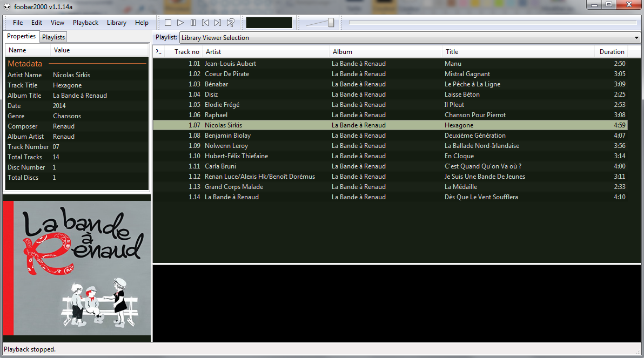644x358 pixels.
Task: Sort by Artist column header
Action: 266,52
